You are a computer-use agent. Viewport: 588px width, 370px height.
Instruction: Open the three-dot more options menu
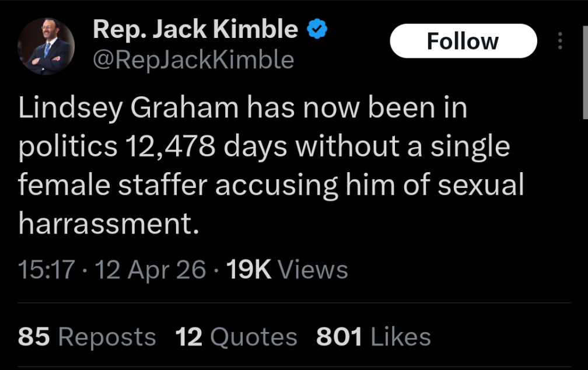tap(560, 41)
